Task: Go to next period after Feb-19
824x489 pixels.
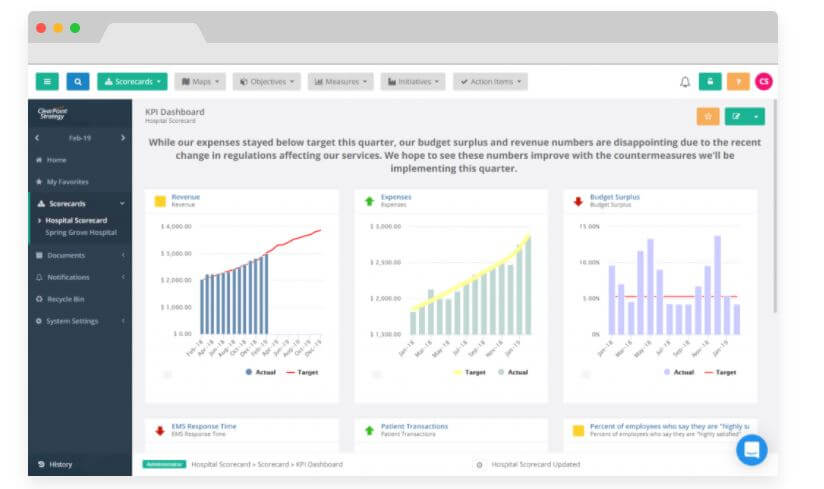Action: (x=123, y=137)
